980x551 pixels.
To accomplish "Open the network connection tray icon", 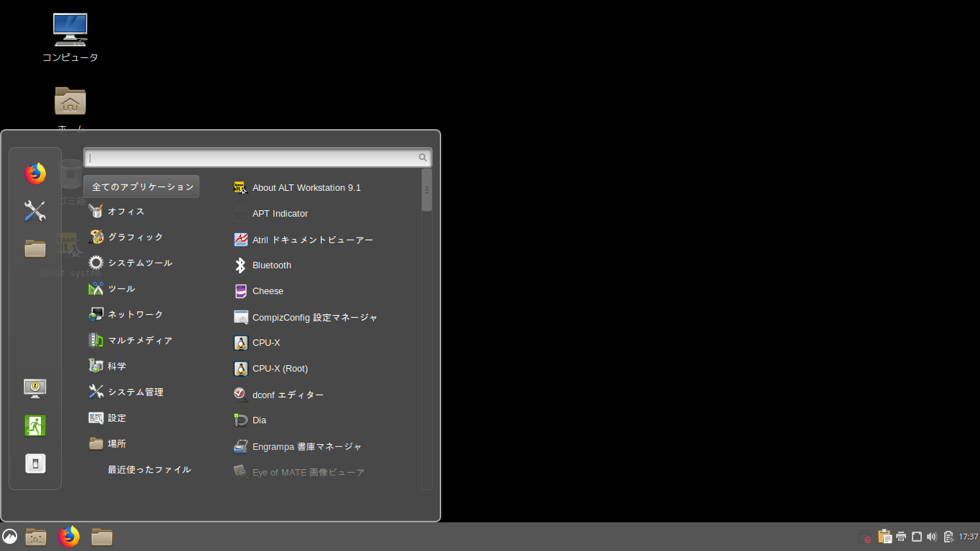I will 916,537.
